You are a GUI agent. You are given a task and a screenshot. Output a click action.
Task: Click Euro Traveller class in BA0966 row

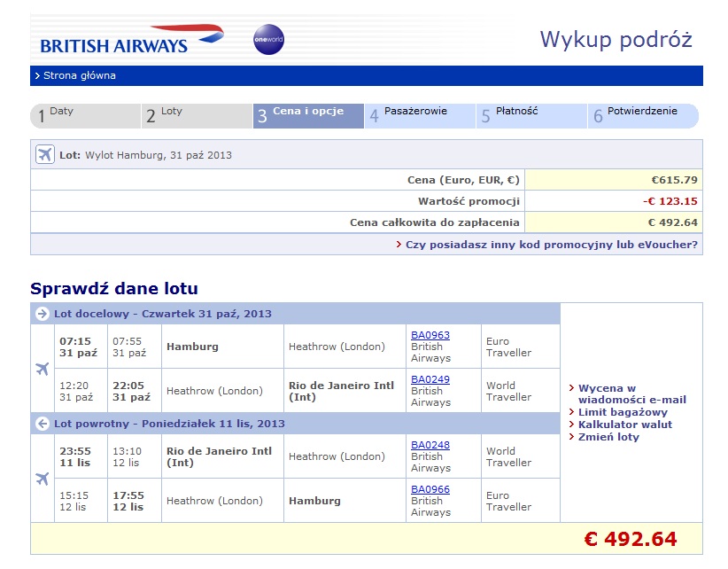pyautogui.click(x=508, y=501)
